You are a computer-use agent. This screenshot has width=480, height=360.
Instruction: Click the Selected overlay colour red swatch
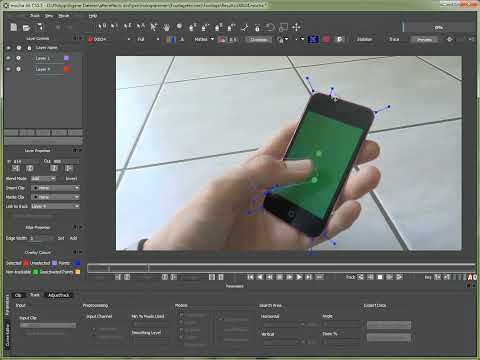tap(26, 263)
